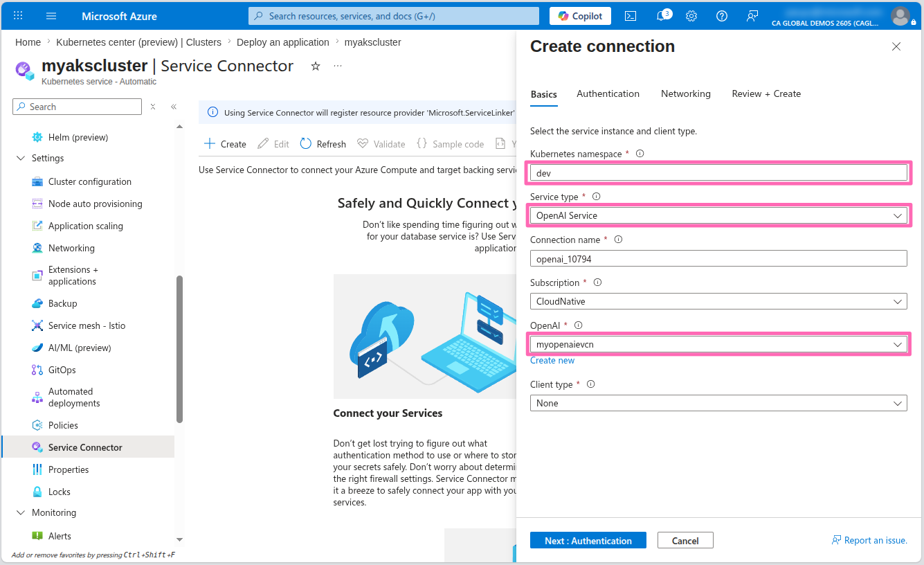The image size is (924, 565).
Task: Click the Report an issue link
Action: pos(870,541)
